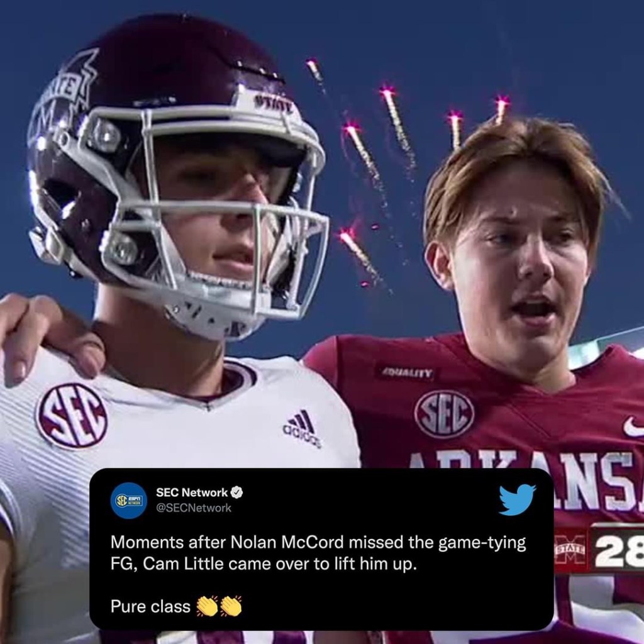
Task: Click the tweet text mentioning Nolan McCord
Action: 318,553
